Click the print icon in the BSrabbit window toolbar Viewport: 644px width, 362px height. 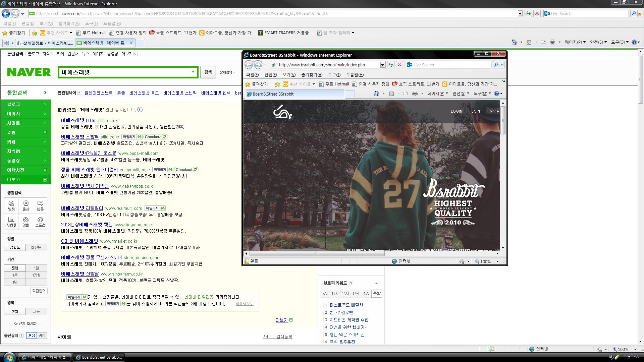(x=415, y=94)
